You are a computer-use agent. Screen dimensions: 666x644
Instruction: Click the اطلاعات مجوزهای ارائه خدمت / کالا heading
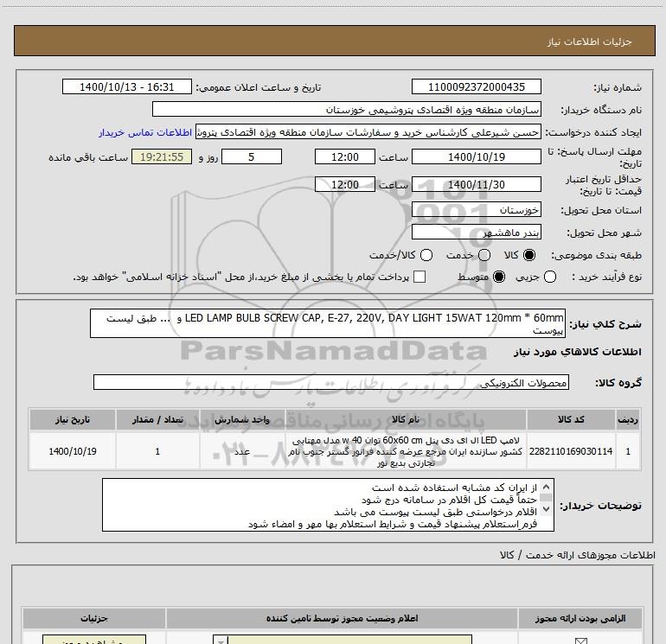(x=578, y=555)
